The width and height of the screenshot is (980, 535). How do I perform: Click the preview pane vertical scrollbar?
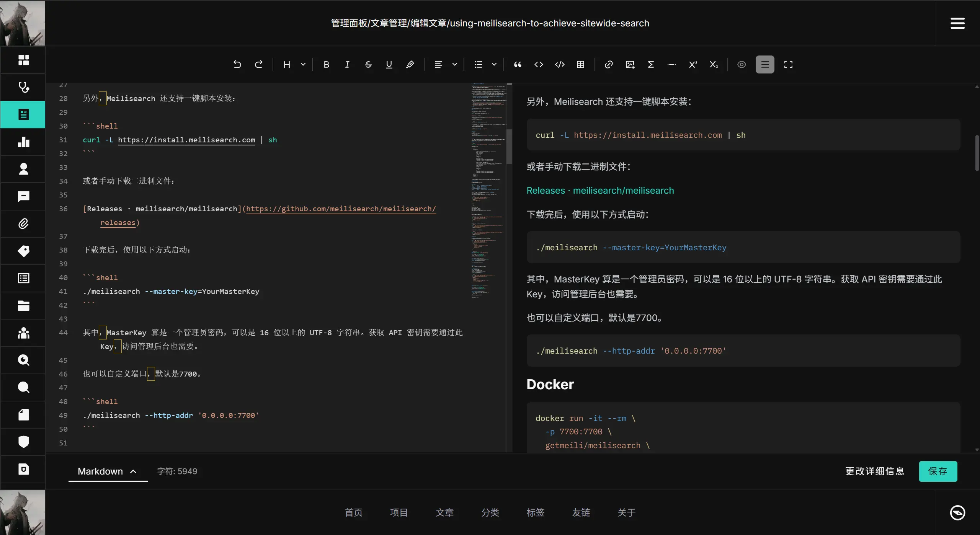[x=977, y=153]
